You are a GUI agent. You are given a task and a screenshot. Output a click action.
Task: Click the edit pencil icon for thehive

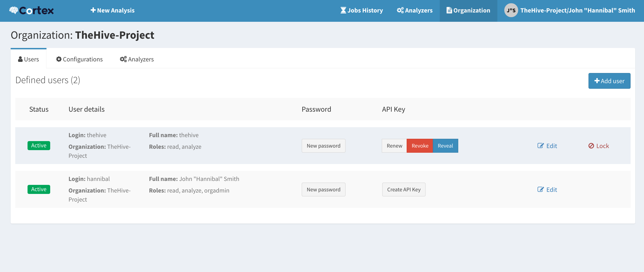pos(541,145)
